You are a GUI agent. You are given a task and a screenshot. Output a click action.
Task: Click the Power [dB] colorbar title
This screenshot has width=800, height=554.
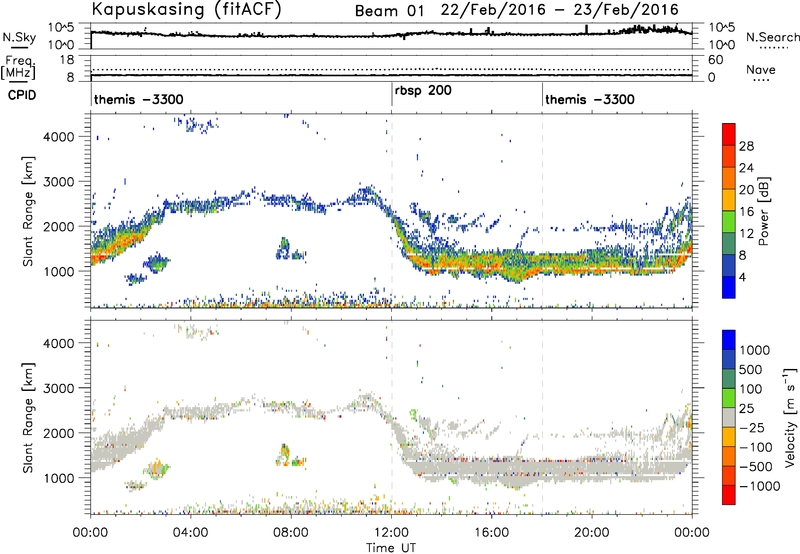point(763,211)
